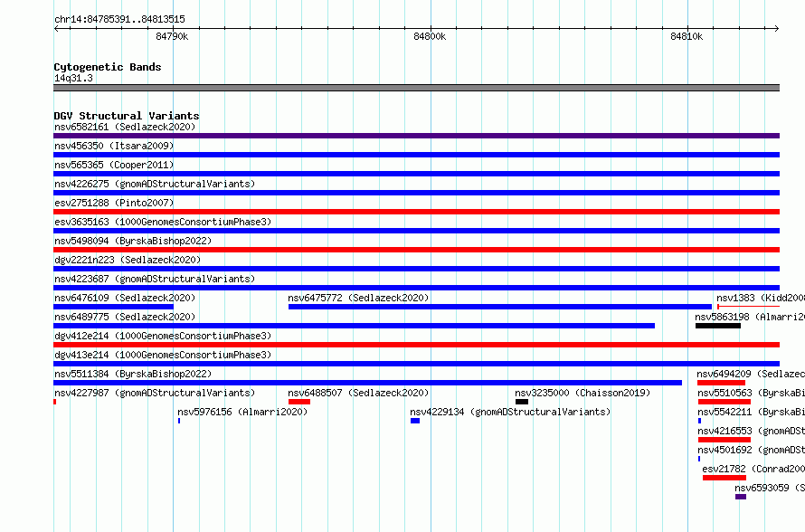
Task: Click the nsv5511384 (ByrskaBishop2022) label
Action: click(x=133, y=374)
